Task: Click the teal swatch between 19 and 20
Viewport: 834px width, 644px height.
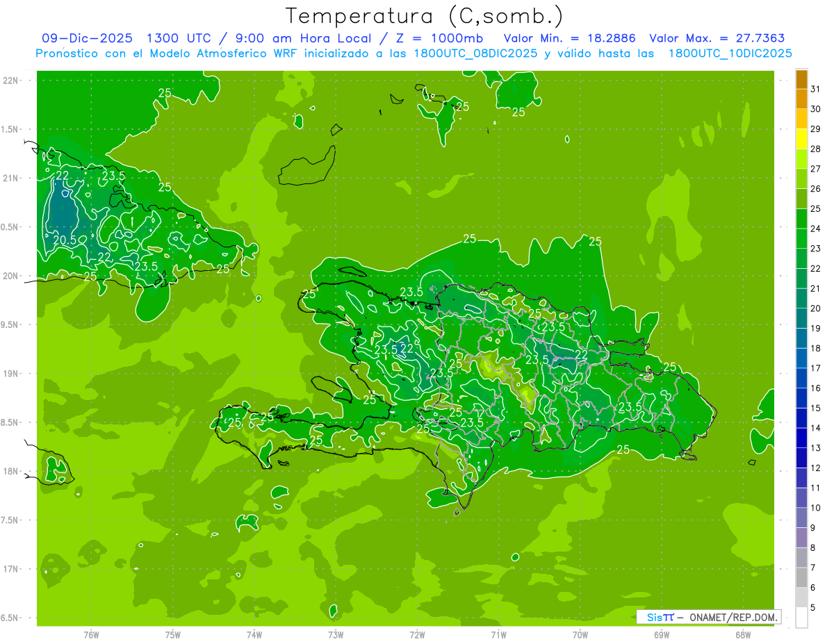Action: [801, 318]
